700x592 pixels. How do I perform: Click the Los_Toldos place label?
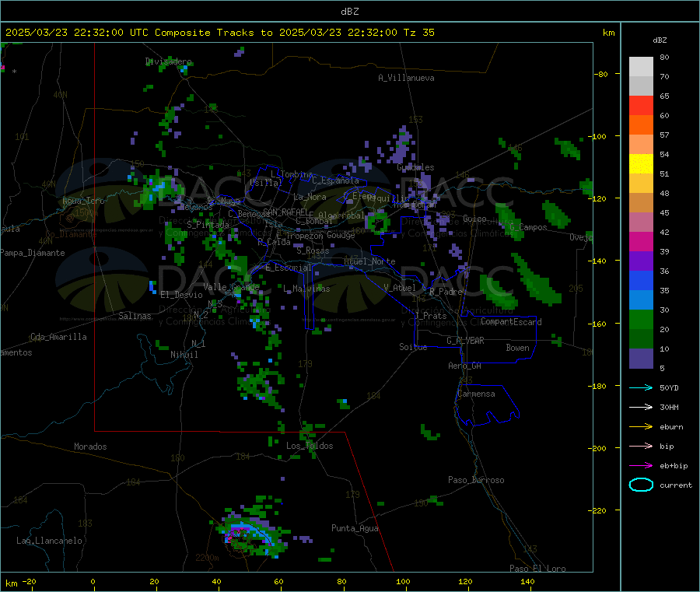point(310,446)
